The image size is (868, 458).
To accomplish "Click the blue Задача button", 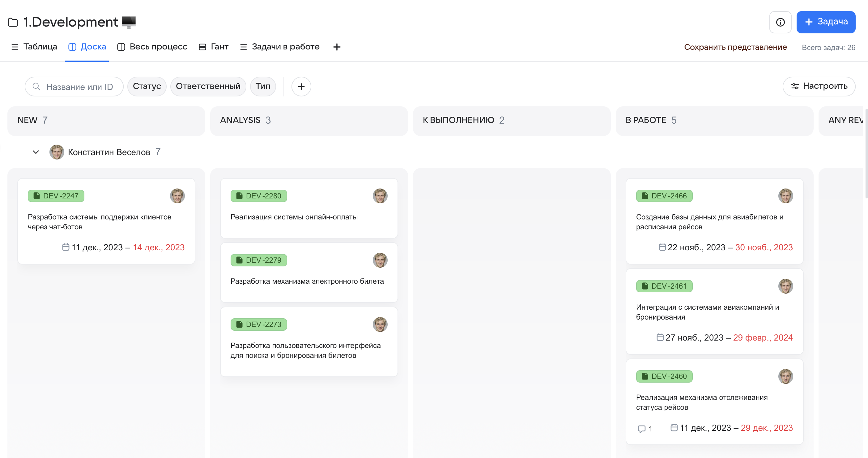I will pyautogui.click(x=826, y=22).
